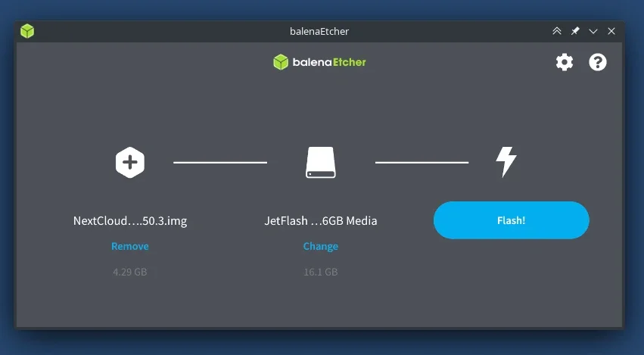Open the settings gear icon
The height and width of the screenshot is (355, 644).
click(565, 62)
